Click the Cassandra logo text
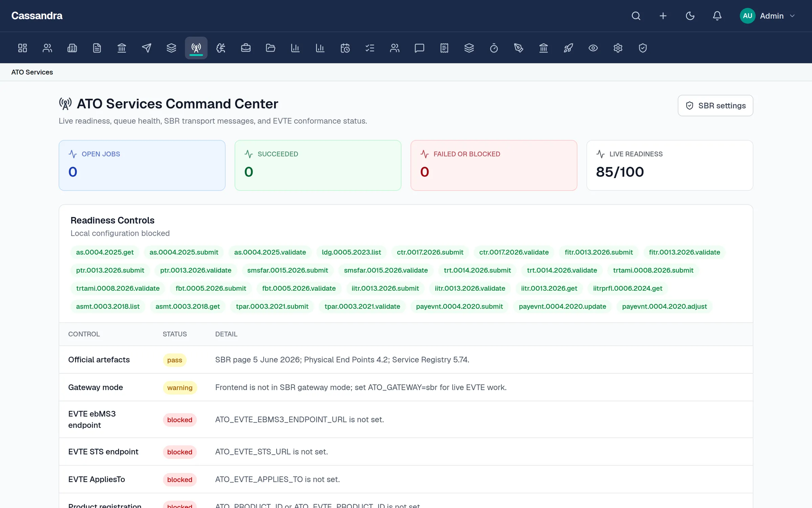812x508 pixels. pyautogui.click(x=37, y=16)
